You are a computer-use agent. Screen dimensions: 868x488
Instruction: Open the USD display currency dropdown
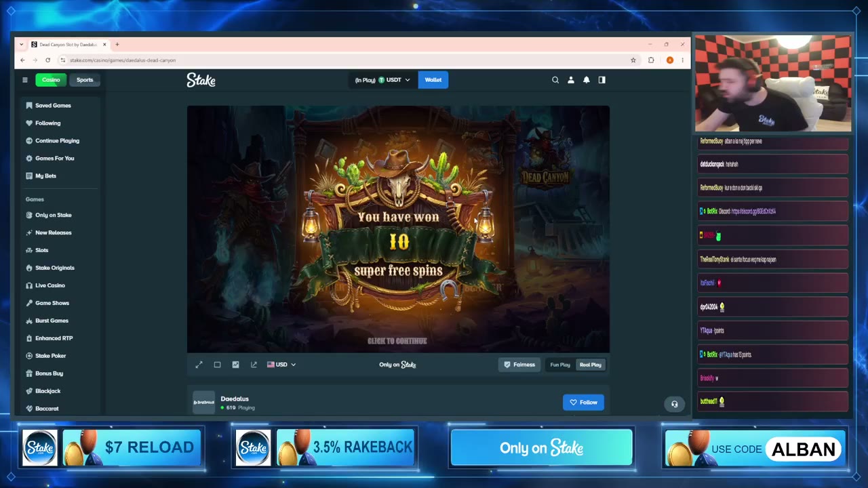click(x=281, y=365)
